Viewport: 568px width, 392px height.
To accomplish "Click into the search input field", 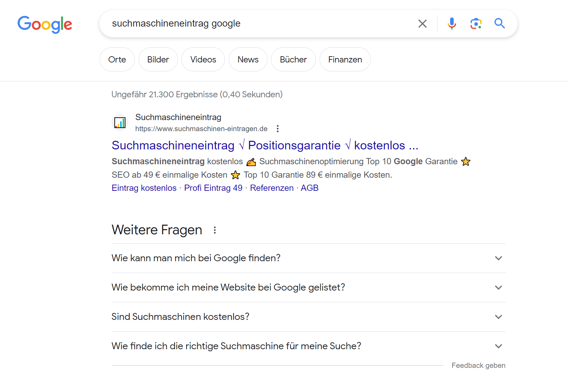I will (259, 23).
